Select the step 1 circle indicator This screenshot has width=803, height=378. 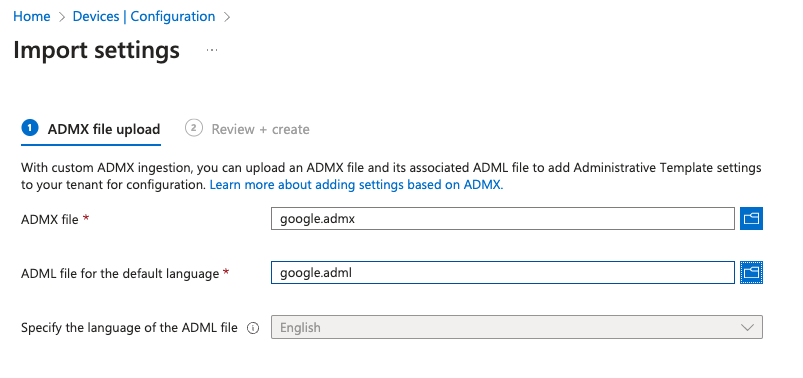pos(30,128)
